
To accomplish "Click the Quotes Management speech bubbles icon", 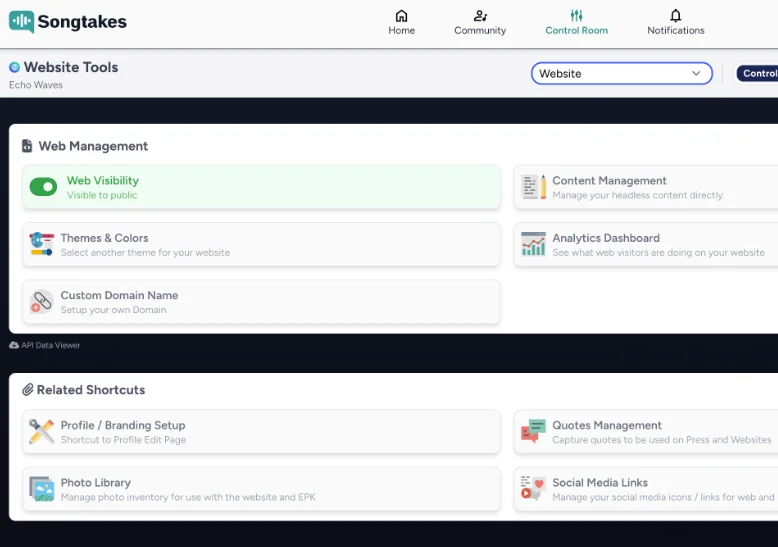I will tap(533, 431).
